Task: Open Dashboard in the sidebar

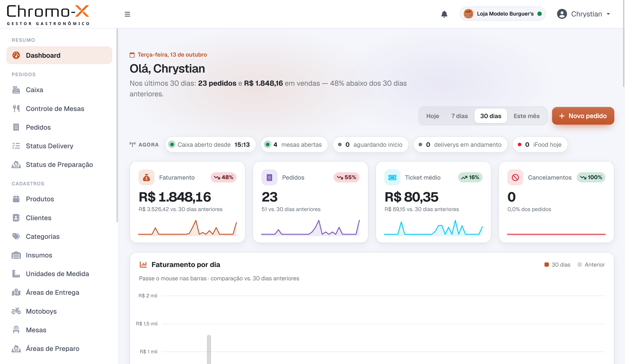Action: click(59, 55)
